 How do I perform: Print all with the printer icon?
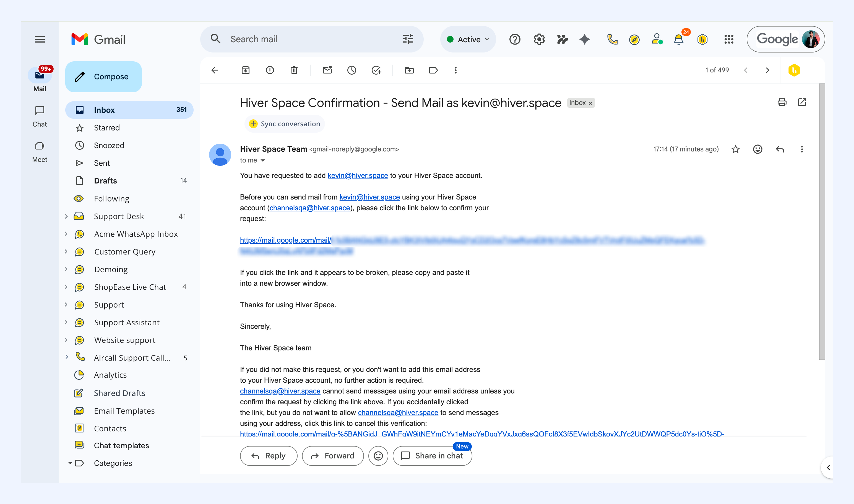[x=782, y=102]
